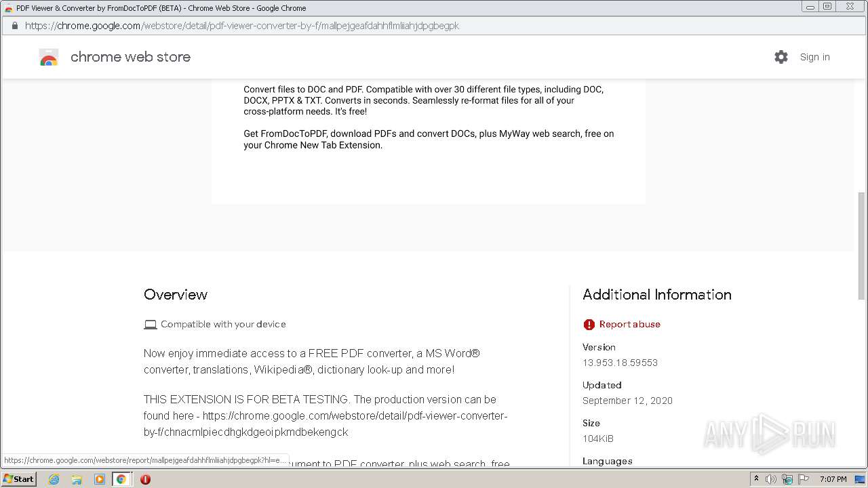Click the Version label
This screenshot has height=488, width=868.
599,347
